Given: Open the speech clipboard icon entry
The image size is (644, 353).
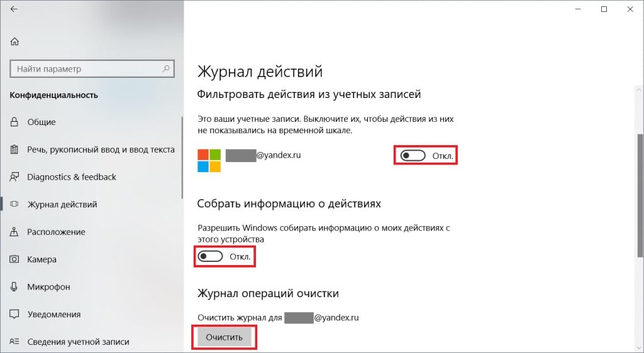Looking at the screenshot, I should 14,149.
